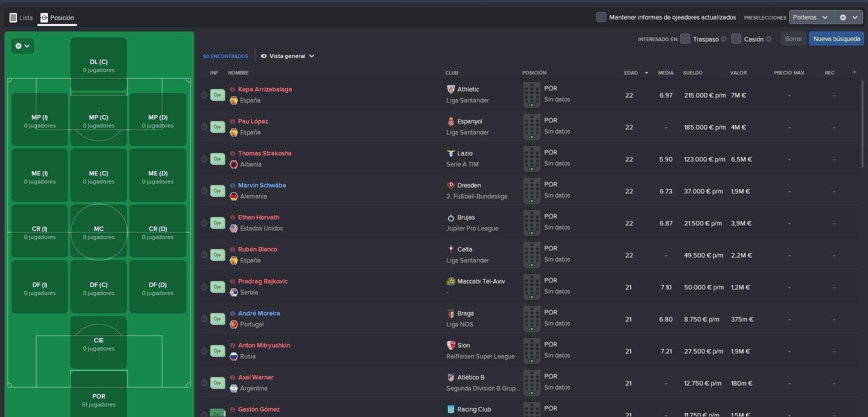Select the Posición tab
868x417 pixels.
tap(57, 17)
